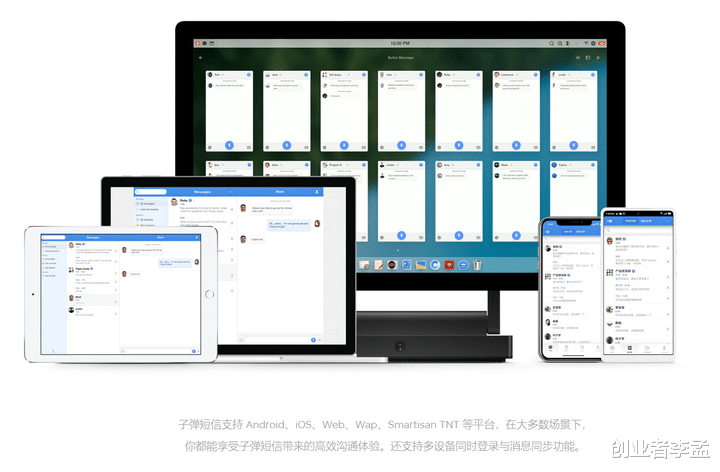Click the keyboard icon in Tom's chat card
This screenshot has width=720, height=472.
[249, 147]
